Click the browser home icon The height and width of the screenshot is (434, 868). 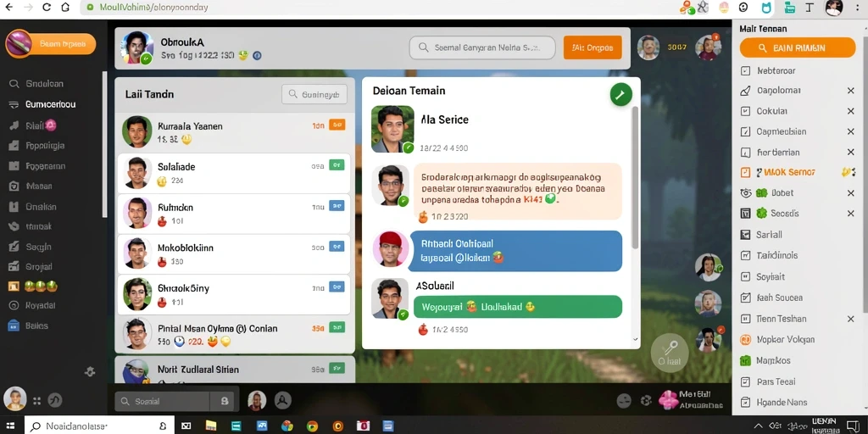pos(65,7)
